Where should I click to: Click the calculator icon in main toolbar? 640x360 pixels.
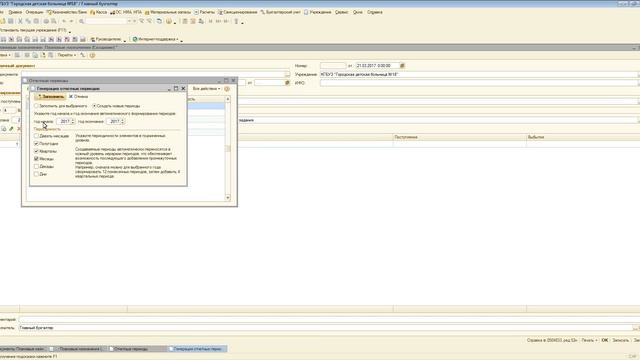(185, 21)
